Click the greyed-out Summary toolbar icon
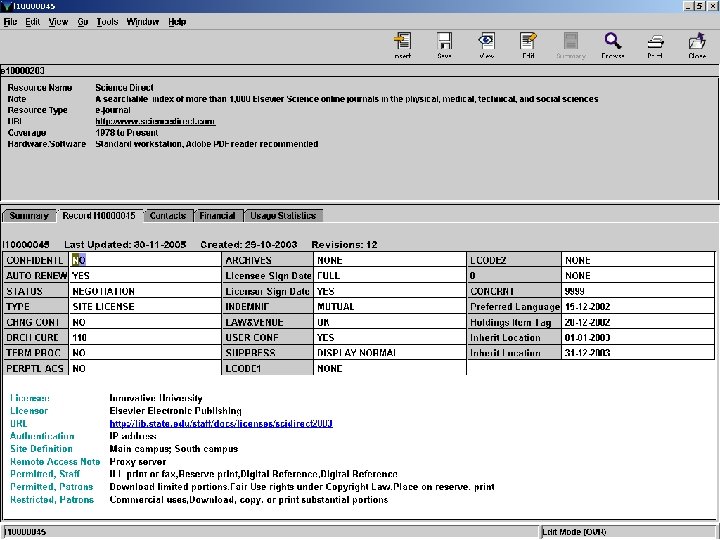The height and width of the screenshot is (540, 720). [x=571, y=45]
